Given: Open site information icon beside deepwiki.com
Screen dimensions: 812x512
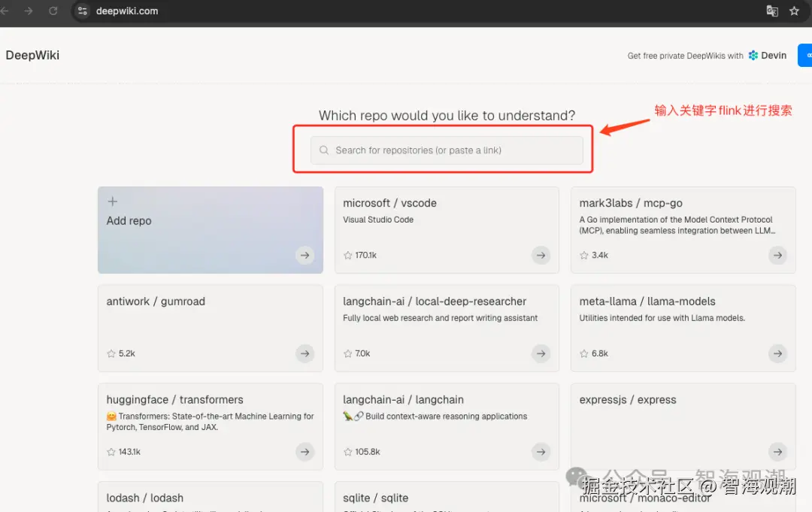Looking at the screenshot, I should (x=83, y=11).
